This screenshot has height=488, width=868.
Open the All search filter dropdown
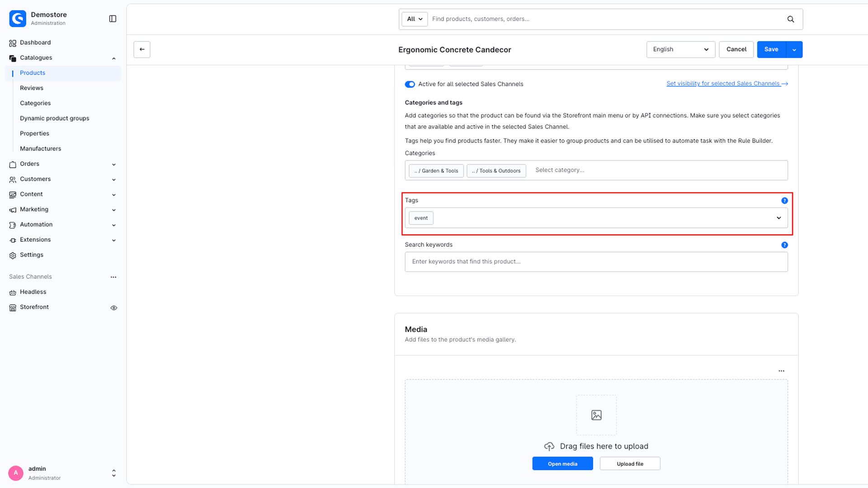415,19
